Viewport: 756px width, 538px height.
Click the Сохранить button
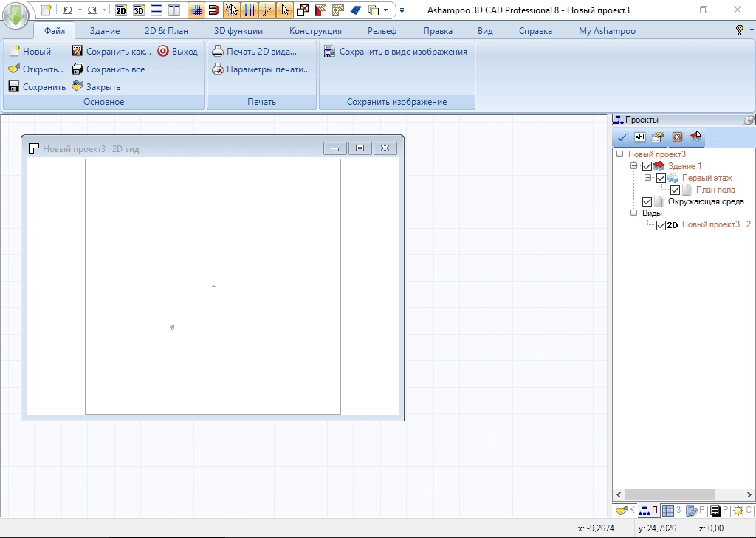(x=37, y=87)
